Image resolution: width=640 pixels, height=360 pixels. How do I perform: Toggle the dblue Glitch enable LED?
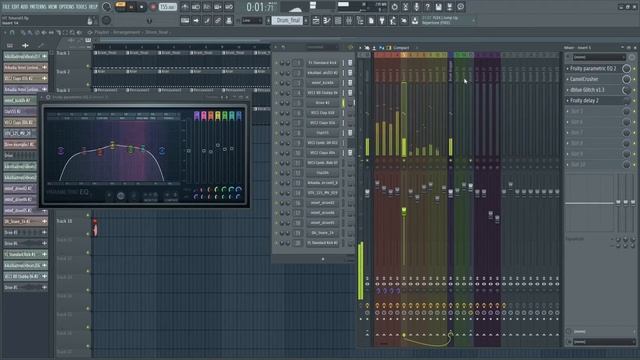coord(634,90)
